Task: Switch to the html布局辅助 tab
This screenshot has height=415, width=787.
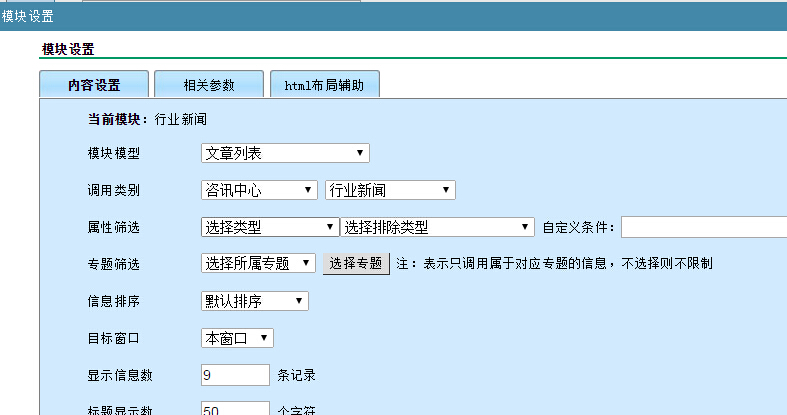Action: [324, 85]
